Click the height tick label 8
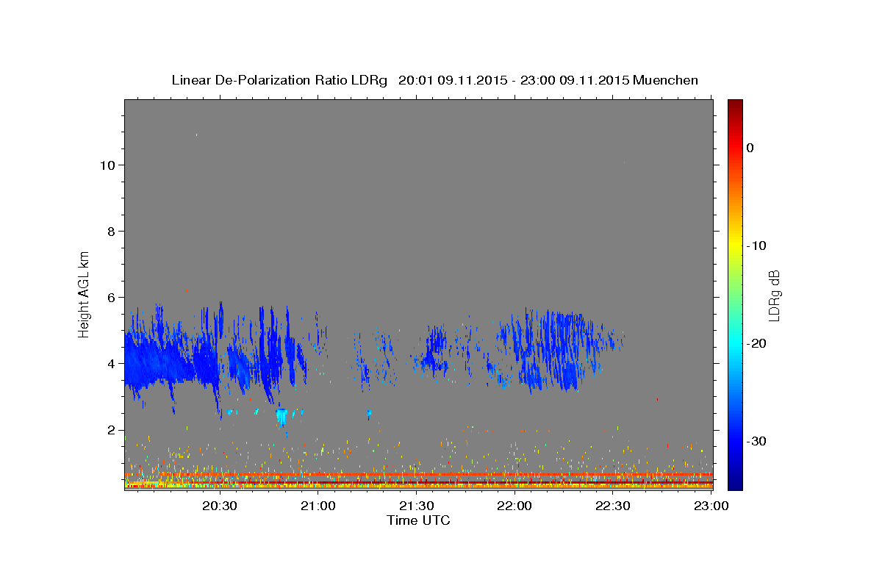This screenshot has height=588, width=882. click(110, 231)
